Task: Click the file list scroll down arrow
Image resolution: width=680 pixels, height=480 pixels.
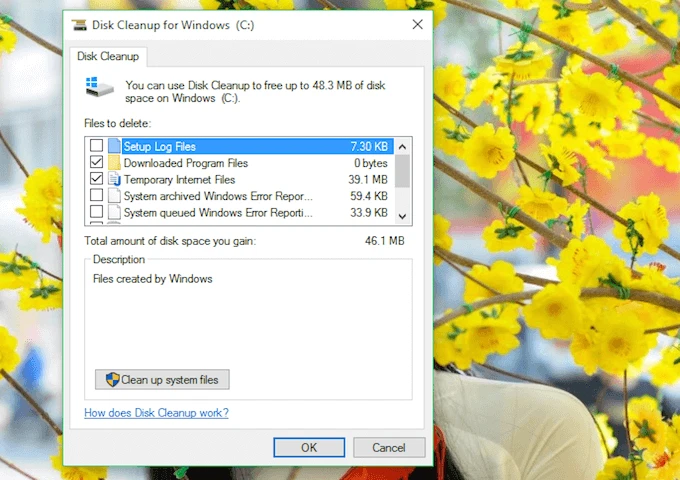Action: [402, 216]
